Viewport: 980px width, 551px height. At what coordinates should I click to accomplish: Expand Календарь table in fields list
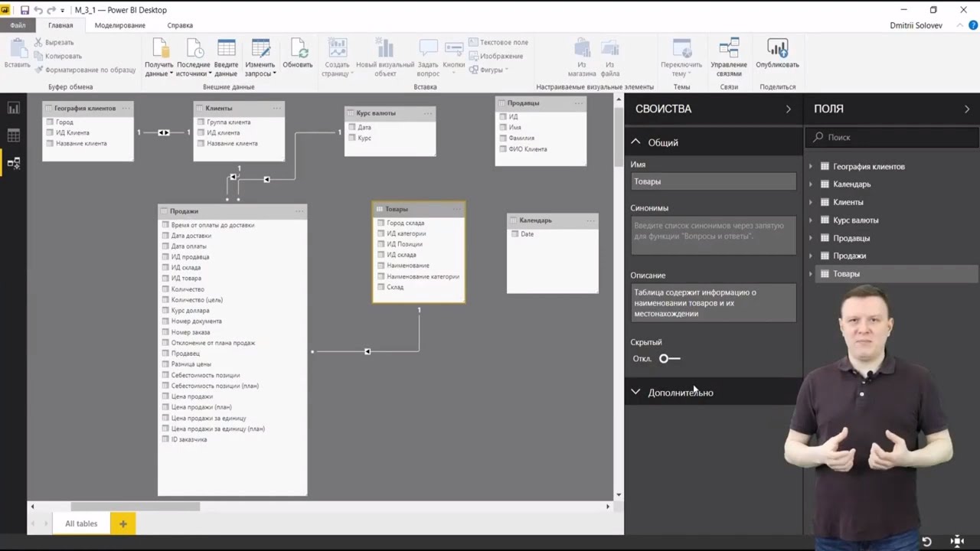(x=811, y=184)
